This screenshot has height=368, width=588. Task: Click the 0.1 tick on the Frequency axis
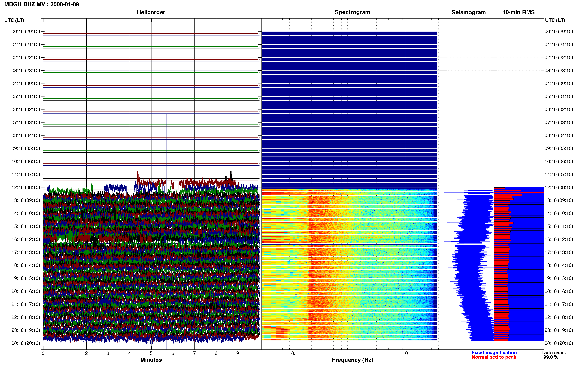295,353
